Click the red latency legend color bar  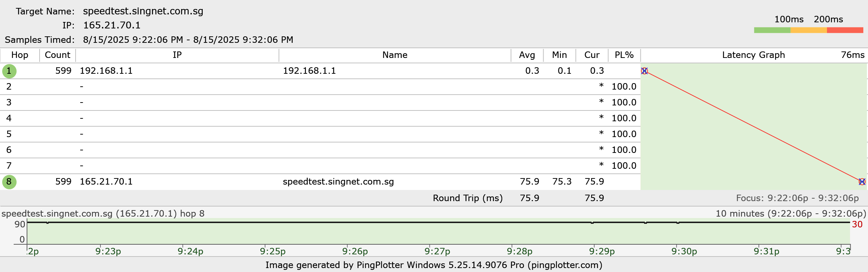click(845, 30)
